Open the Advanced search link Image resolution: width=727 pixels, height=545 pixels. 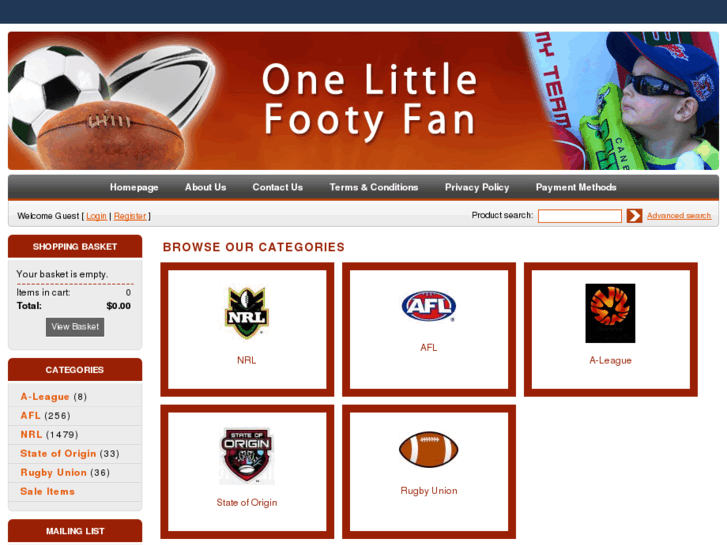[679, 216]
